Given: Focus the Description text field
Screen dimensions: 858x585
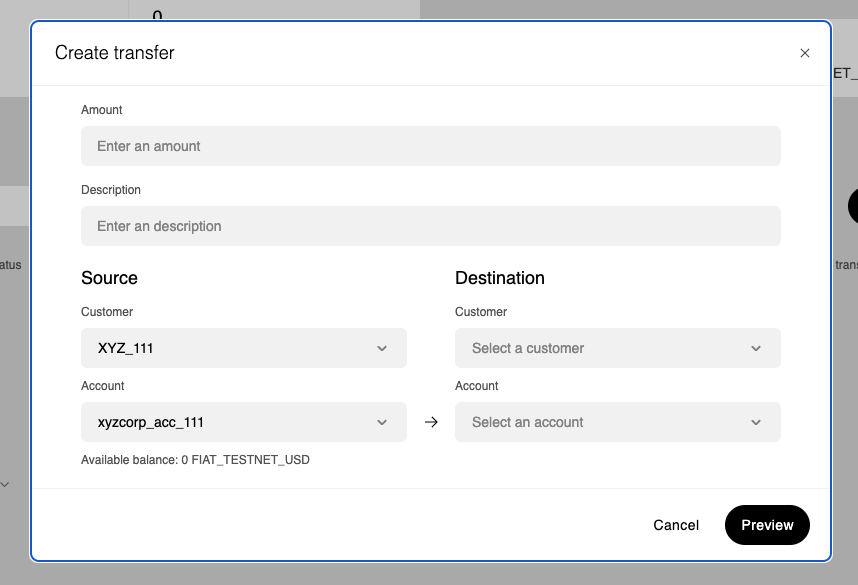Looking at the screenshot, I should coord(430,226).
